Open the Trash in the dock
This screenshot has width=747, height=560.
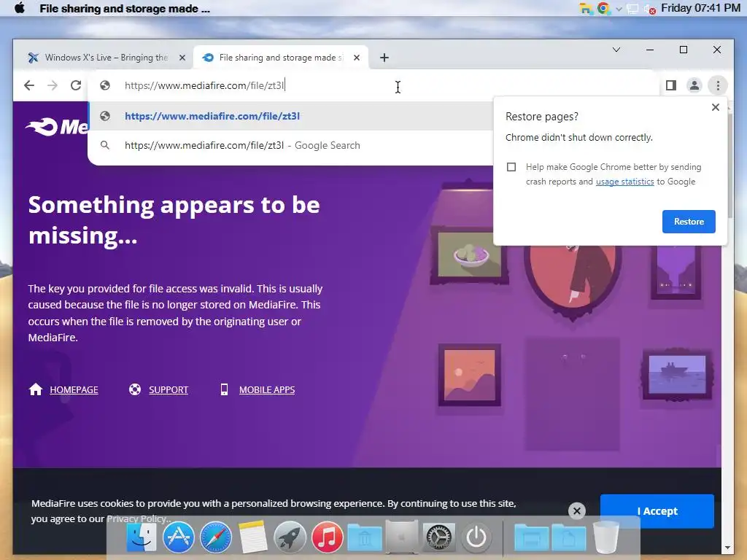(606, 537)
